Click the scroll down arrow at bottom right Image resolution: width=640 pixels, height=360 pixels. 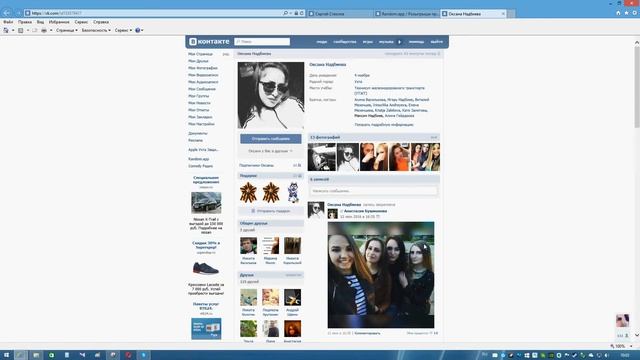tap(637, 335)
